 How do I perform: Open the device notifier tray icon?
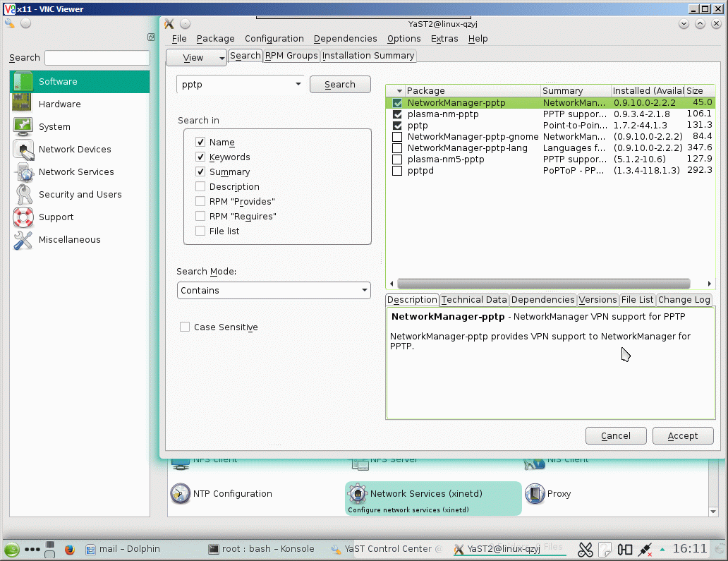(624, 550)
